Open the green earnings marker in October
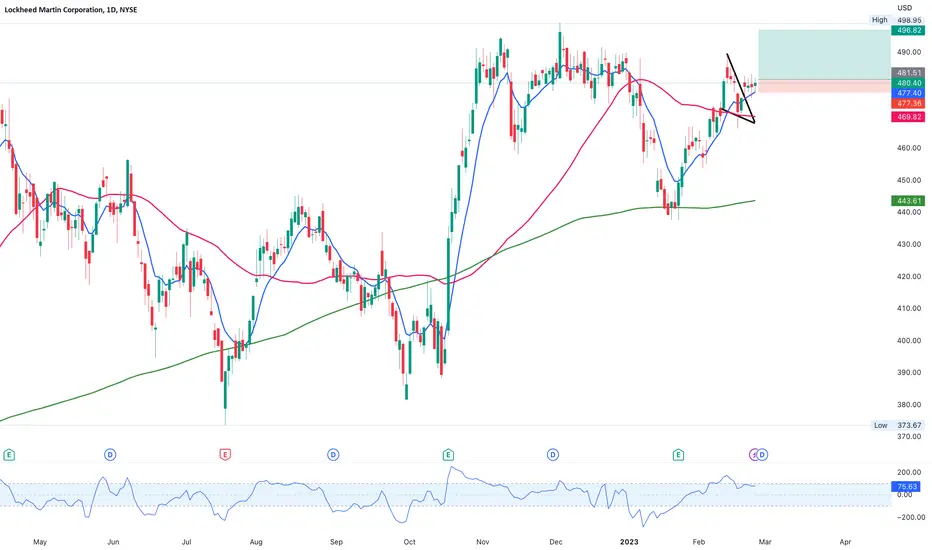The width and height of the screenshot is (932, 550). 448,455
